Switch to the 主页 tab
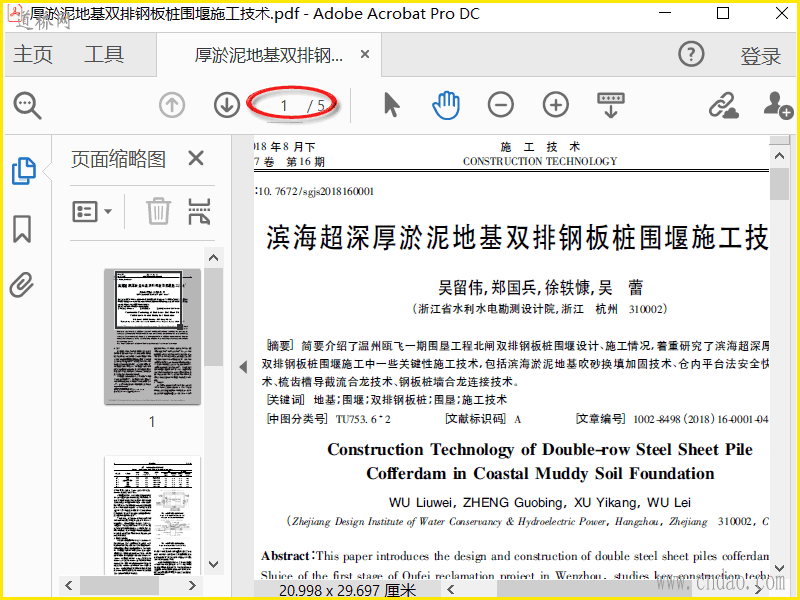Viewport: 800px width, 600px height. (x=33, y=54)
